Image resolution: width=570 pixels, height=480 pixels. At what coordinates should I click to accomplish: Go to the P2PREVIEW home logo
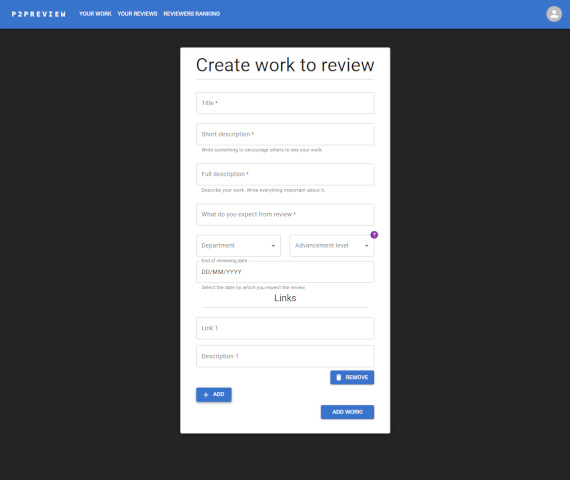click(x=39, y=14)
